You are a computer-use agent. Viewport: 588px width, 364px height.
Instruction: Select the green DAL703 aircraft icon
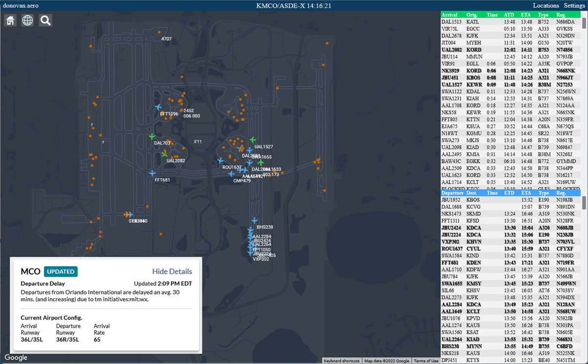pos(152,136)
